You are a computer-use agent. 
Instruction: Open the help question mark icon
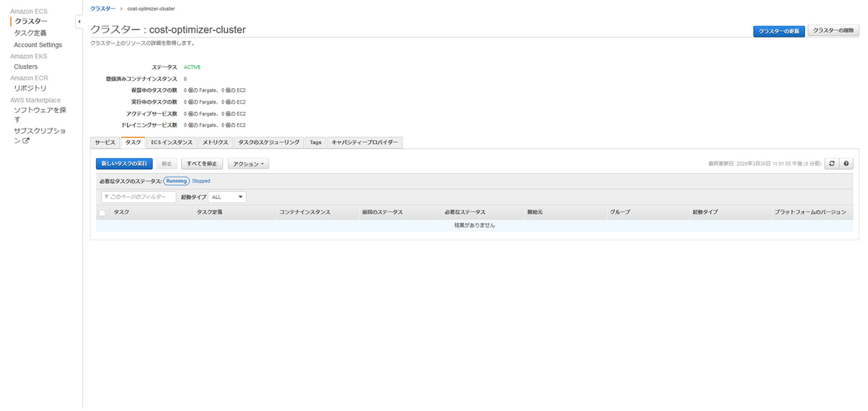(x=846, y=164)
